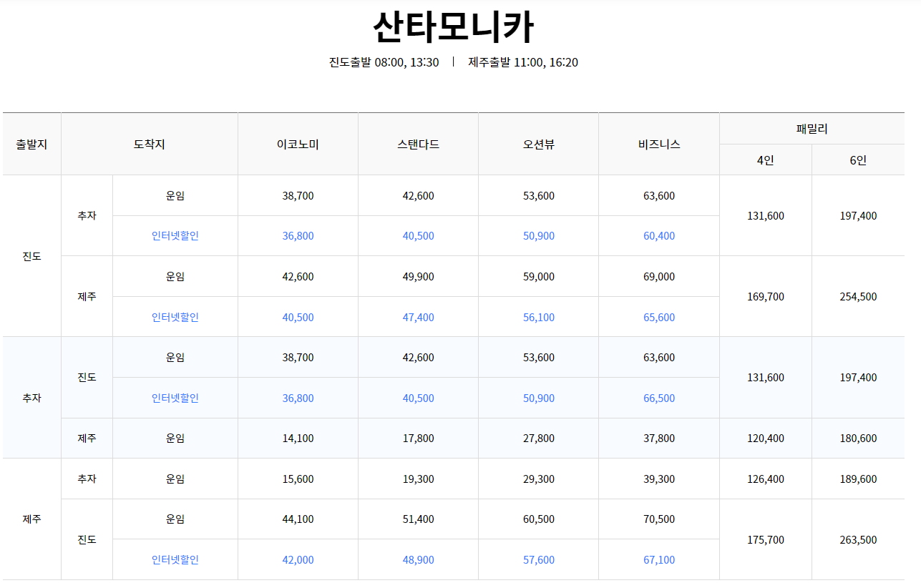This screenshot has width=921, height=588.
Task: Select the 14,100 economy fare
Action: [298, 438]
